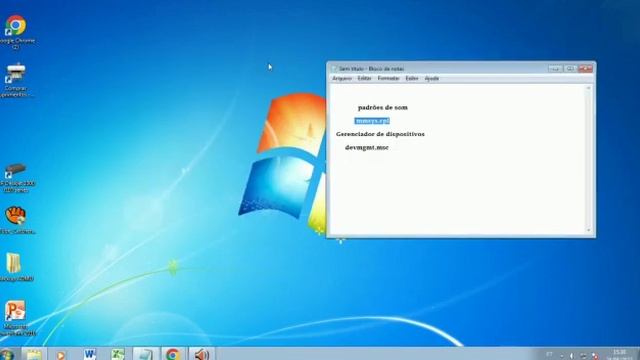Switch to the Notepad taskbar button
Screen dimensions: 640x360
coord(145,354)
